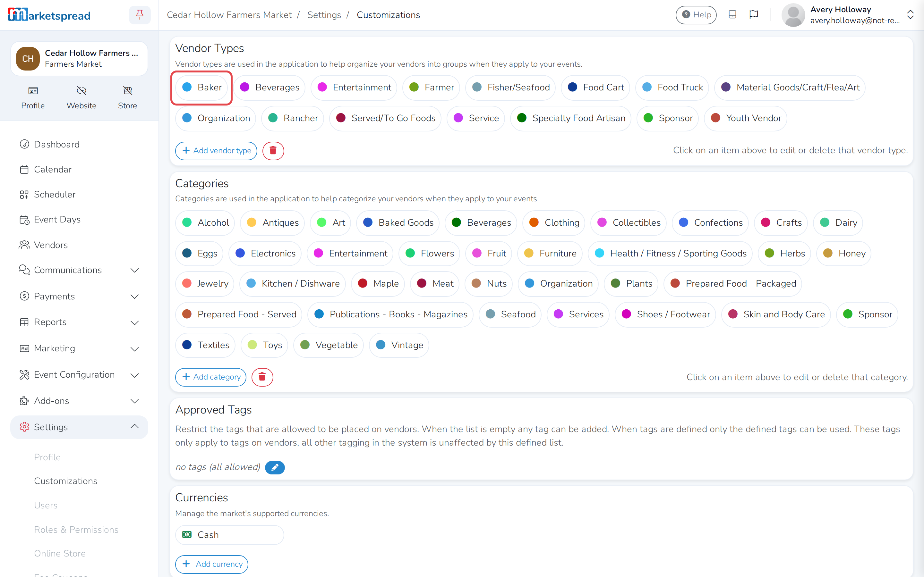Click Add vendor type button
Image resolution: width=924 pixels, height=577 pixels.
(216, 150)
